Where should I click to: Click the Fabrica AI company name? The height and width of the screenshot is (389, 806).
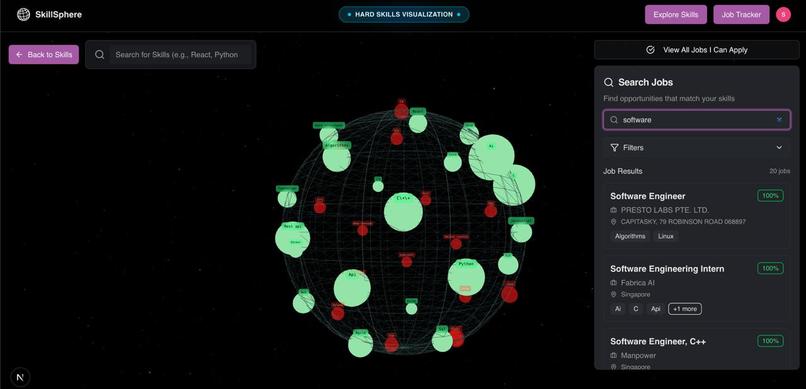[637, 283]
